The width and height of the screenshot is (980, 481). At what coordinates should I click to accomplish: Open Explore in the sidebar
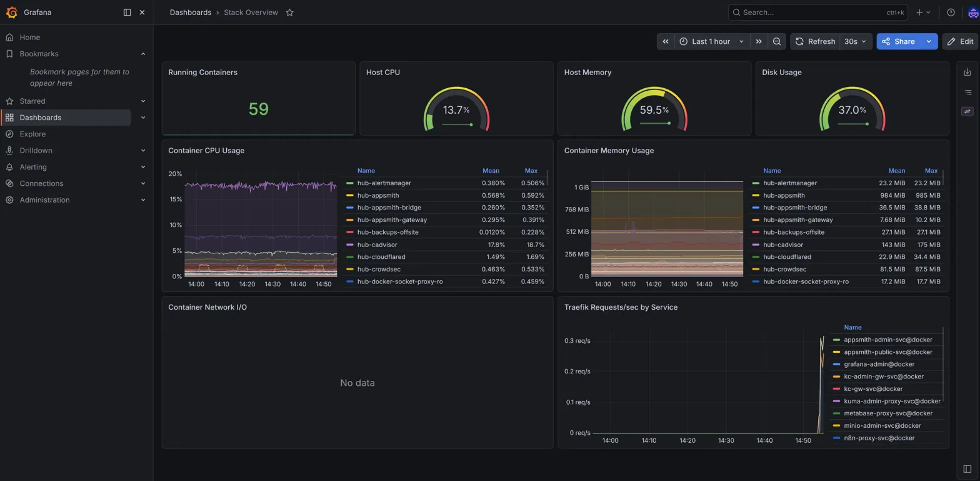pos(33,134)
